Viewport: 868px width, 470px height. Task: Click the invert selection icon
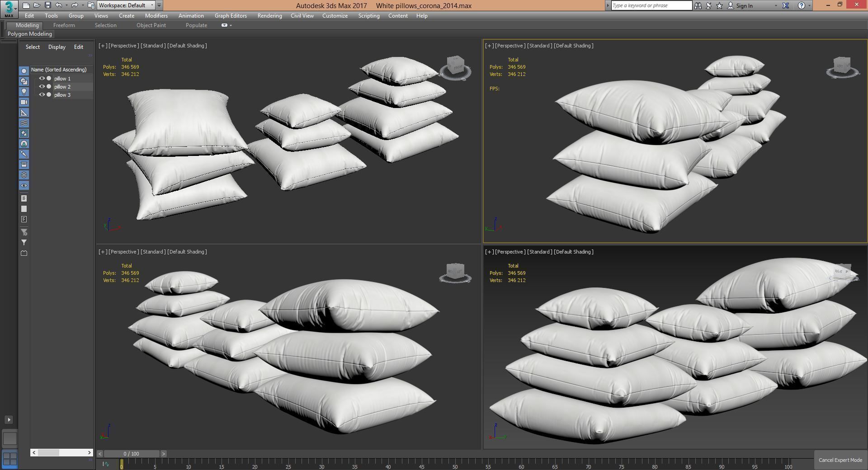coord(24,219)
